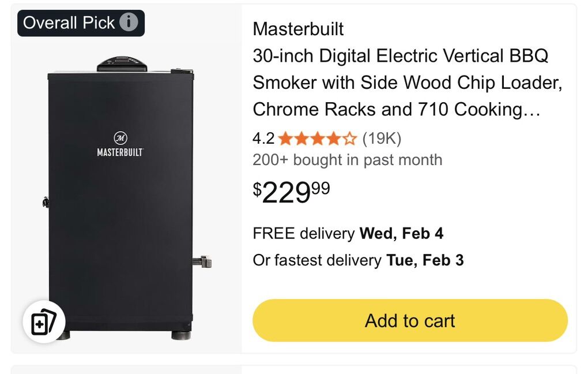
Task: Click the Overall Pick info icon
Action: point(129,22)
